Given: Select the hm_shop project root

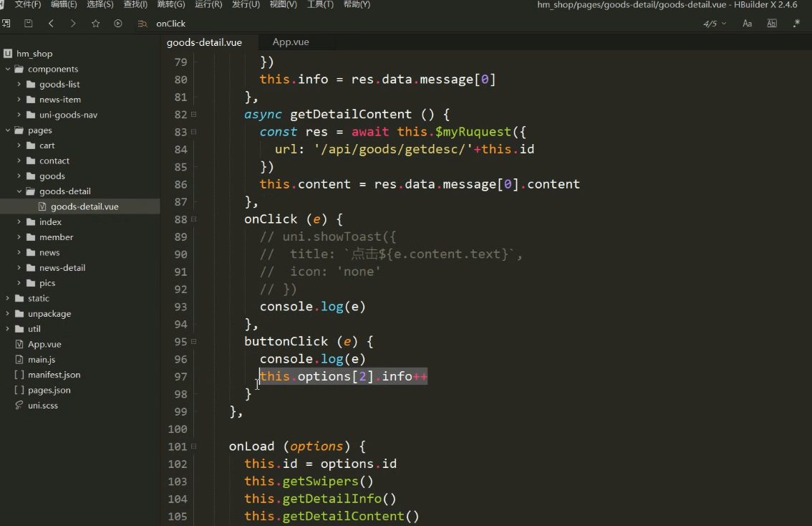Looking at the screenshot, I should click(x=34, y=53).
